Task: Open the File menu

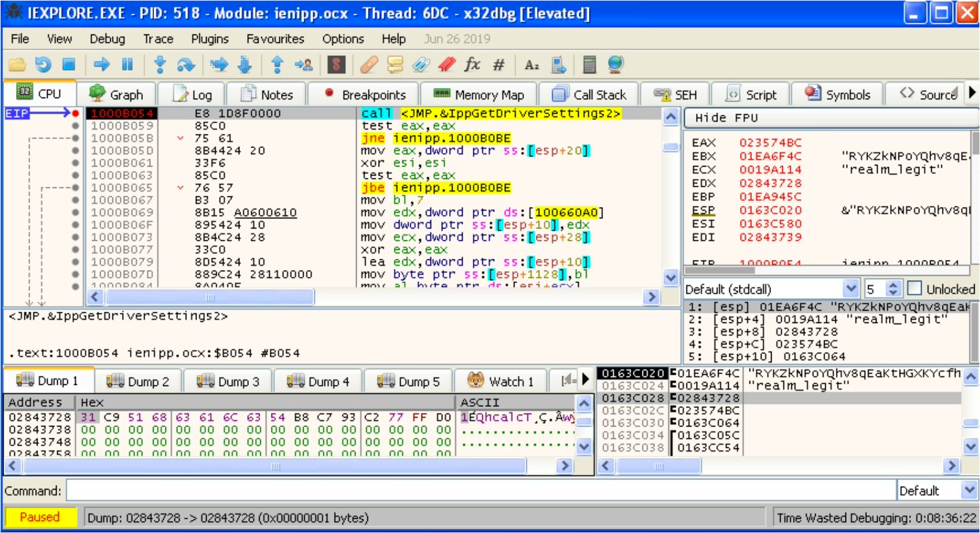Action: tap(20, 39)
